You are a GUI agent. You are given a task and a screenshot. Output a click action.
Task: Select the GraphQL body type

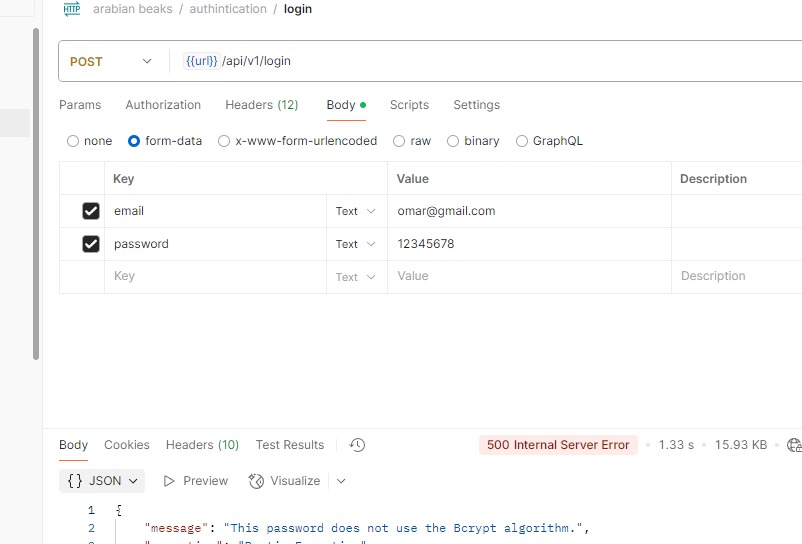pos(522,141)
